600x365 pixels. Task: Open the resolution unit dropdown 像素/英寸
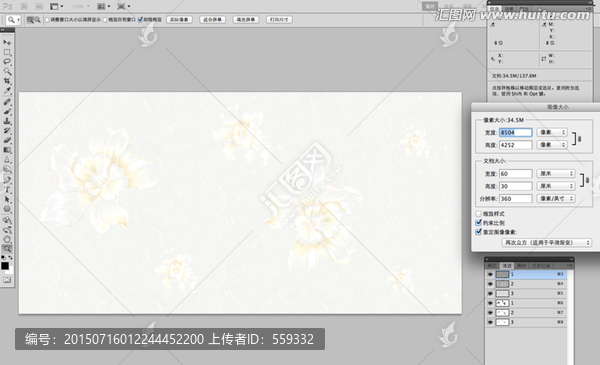556,199
